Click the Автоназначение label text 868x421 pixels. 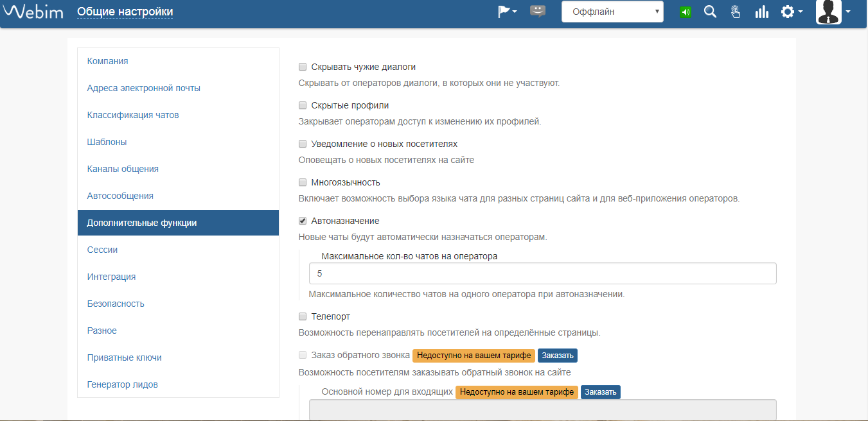[x=345, y=221]
